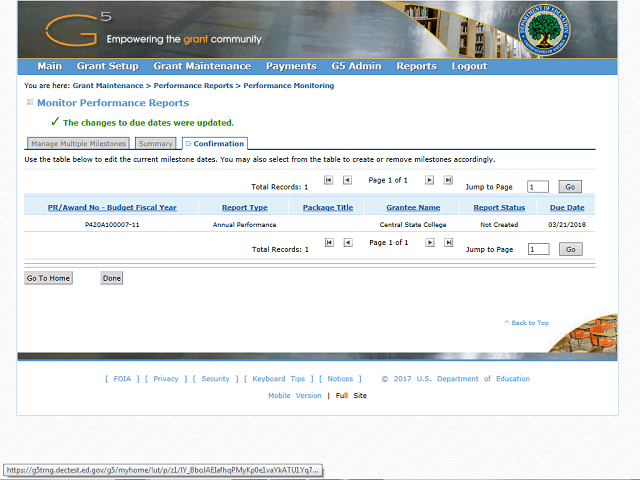Viewport: 640px width, 480px height.
Task: Open the G5 Admin menu
Action: pos(356,66)
